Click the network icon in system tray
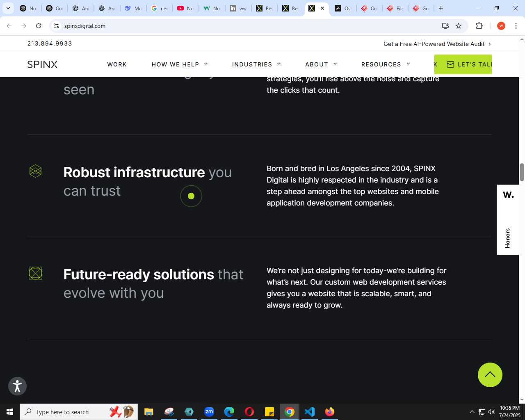Image resolution: width=525 pixels, height=420 pixels. tap(482, 412)
